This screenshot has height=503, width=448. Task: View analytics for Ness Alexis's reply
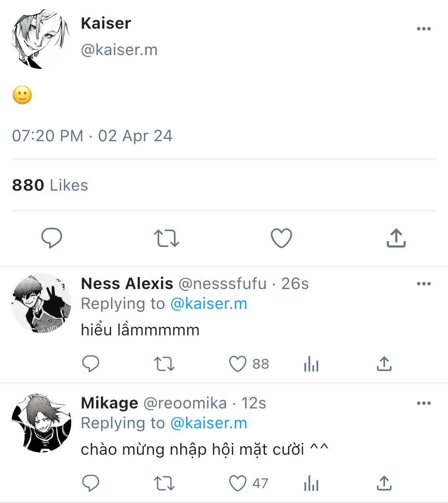pyautogui.click(x=311, y=364)
